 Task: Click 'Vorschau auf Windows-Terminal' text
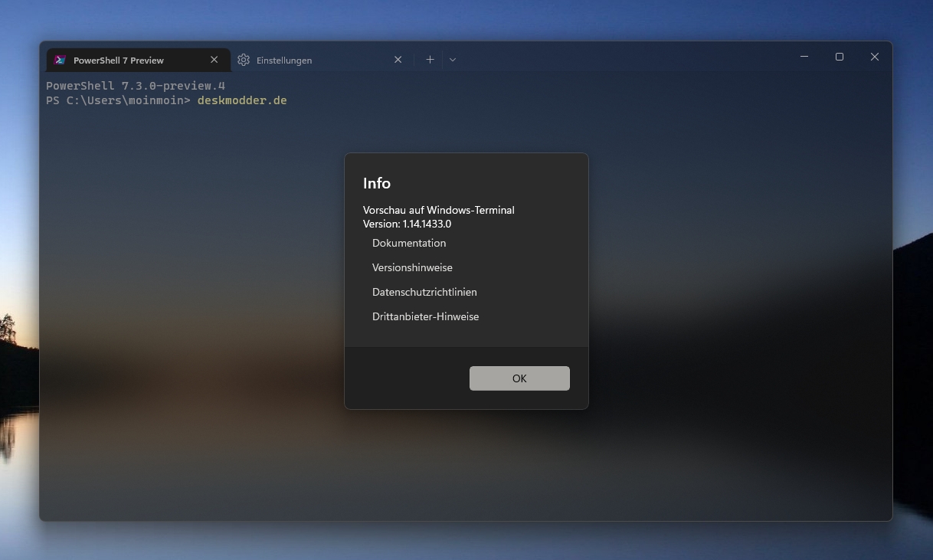click(439, 210)
